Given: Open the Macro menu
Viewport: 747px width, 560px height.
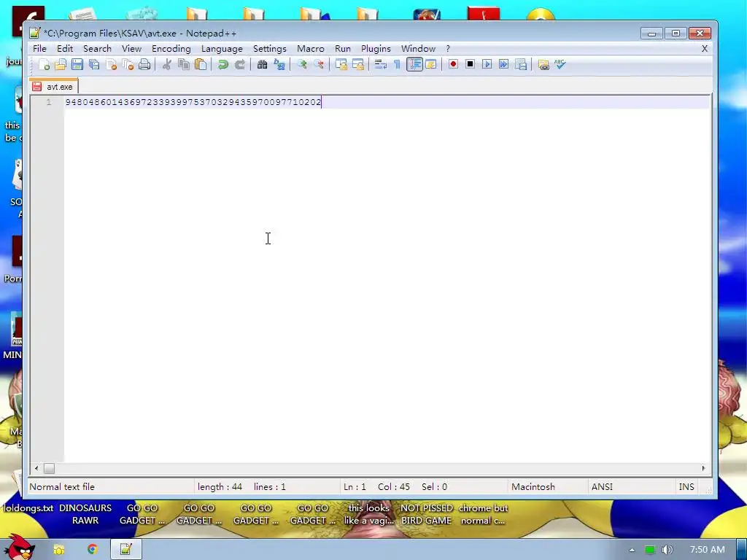Looking at the screenshot, I should coord(311,49).
